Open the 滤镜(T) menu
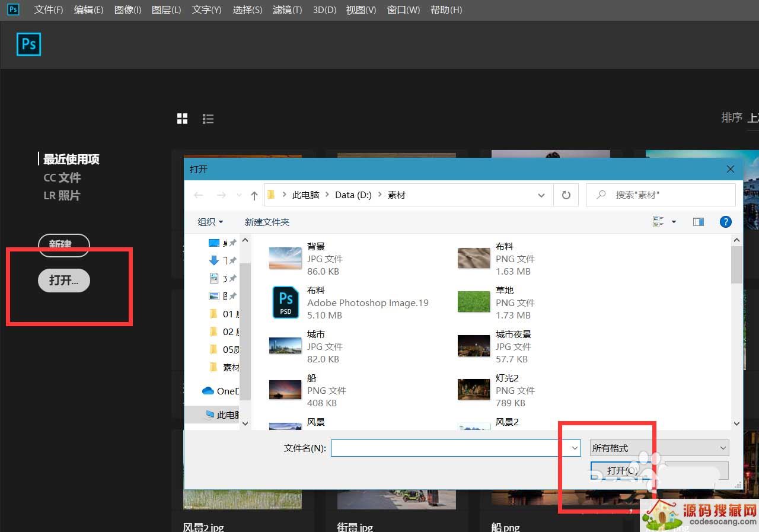Screen dimensions: 759x532 287,10
